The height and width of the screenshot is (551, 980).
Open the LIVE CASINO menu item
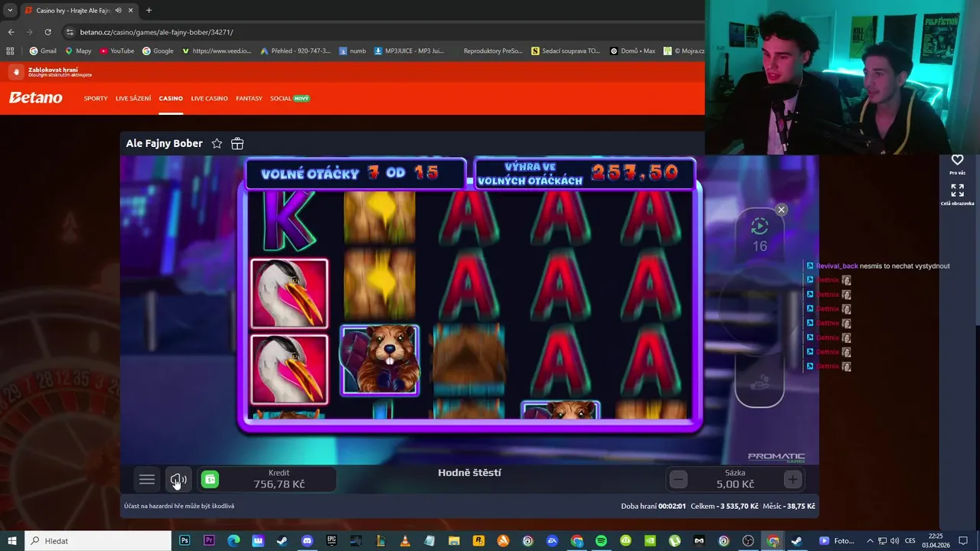(209, 99)
